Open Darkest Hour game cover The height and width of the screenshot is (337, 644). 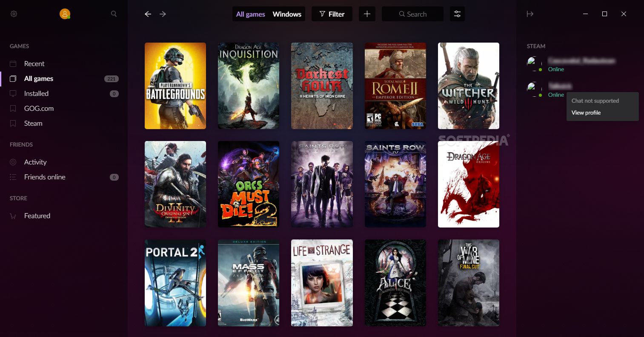pos(322,86)
